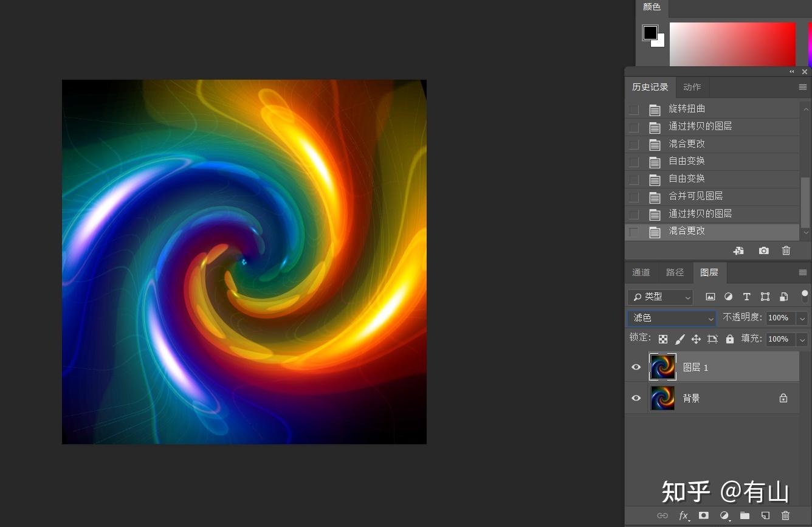Set history brush source at 合并可见图层
812x527 pixels.
click(x=634, y=197)
